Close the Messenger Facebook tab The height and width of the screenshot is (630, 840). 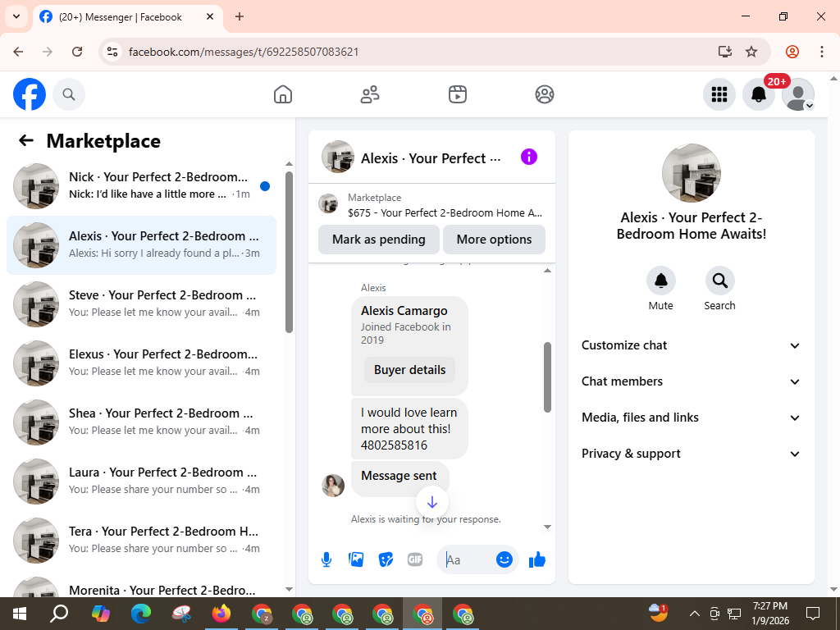pyautogui.click(x=210, y=16)
